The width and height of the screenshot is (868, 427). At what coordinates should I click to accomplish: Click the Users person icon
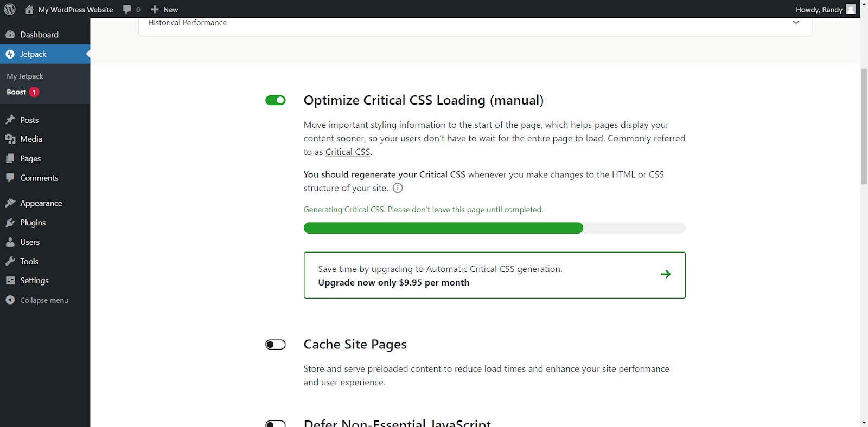(10, 242)
